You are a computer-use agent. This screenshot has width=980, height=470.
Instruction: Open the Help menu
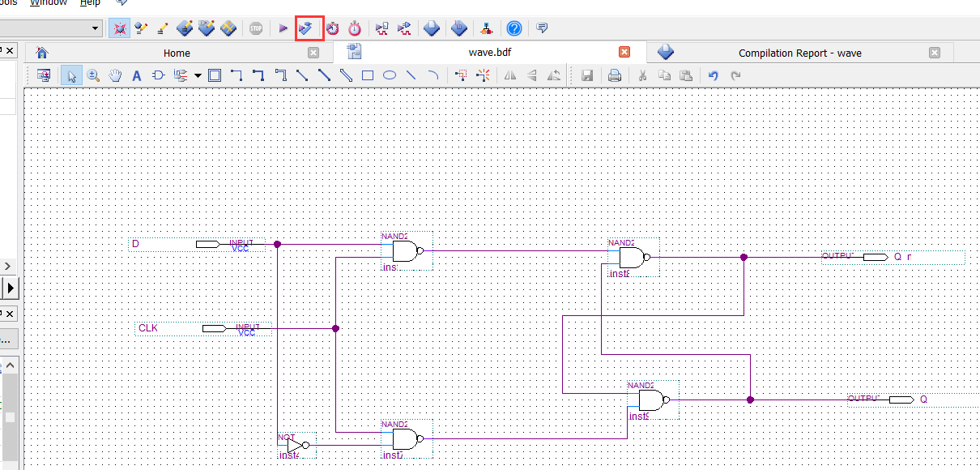pyautogui.click(x=90, y=3)
